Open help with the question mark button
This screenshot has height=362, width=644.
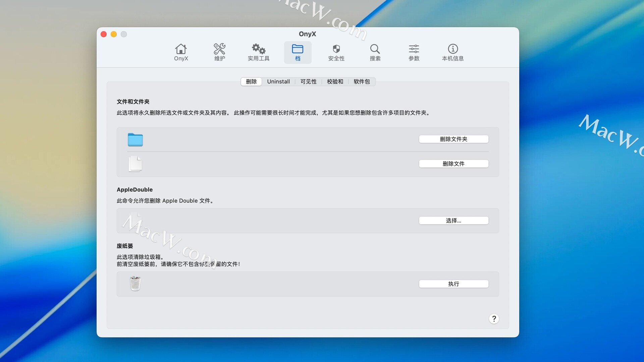pos(494,319)
